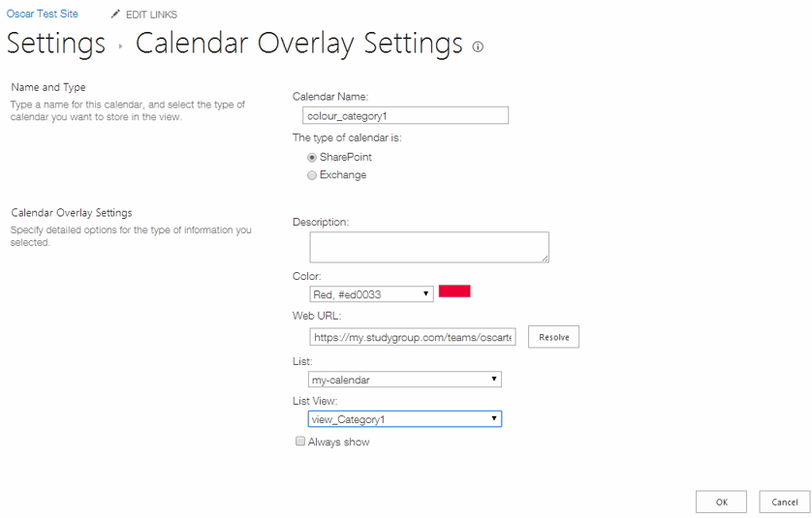Click the Description box resize grip
812x518 pixels.
[545, 259]
